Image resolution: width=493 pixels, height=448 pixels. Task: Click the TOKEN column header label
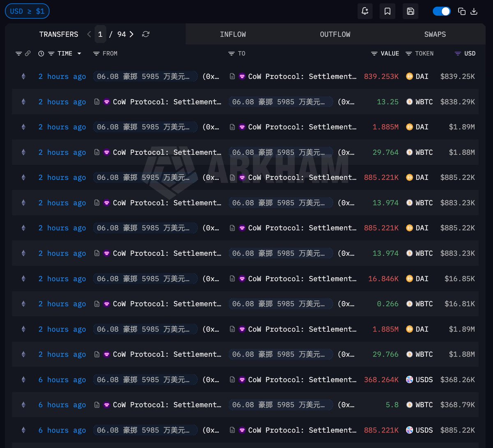tap(424, 54)
